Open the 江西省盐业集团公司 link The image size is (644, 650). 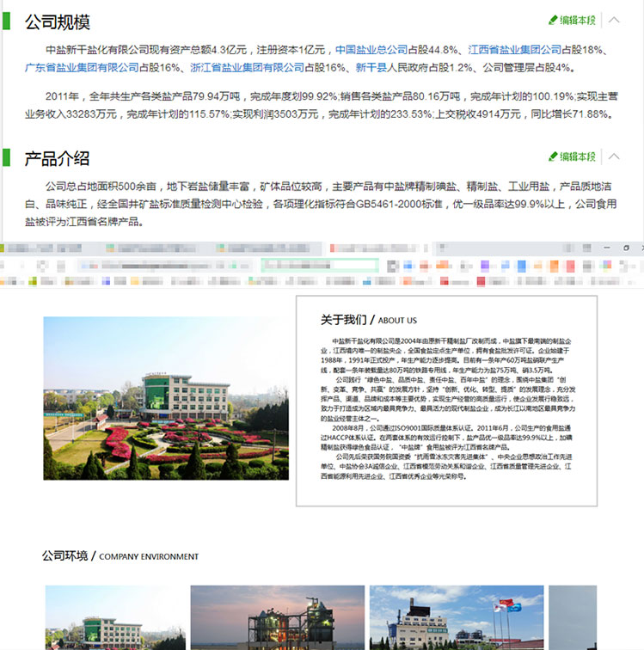click(x=515, y=50)
